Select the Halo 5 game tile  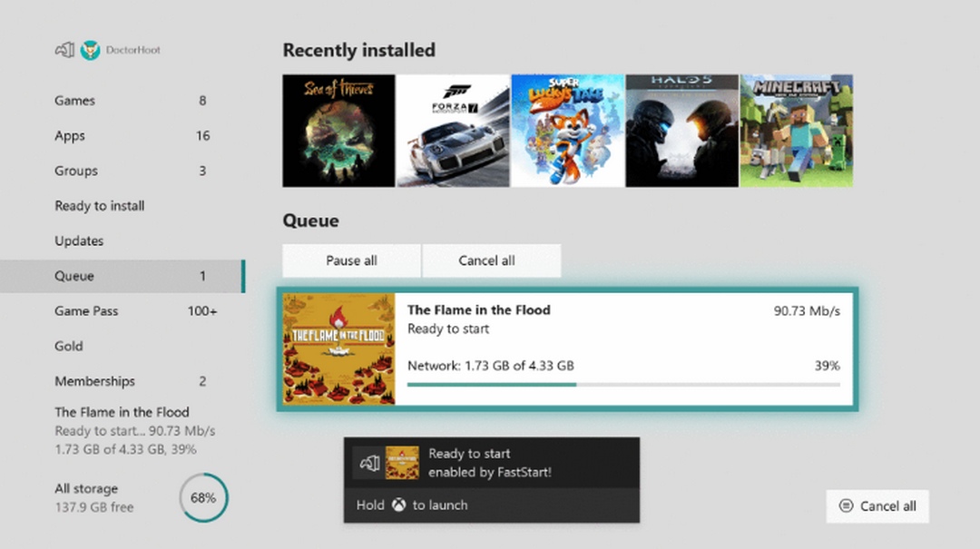pos(681,131)
